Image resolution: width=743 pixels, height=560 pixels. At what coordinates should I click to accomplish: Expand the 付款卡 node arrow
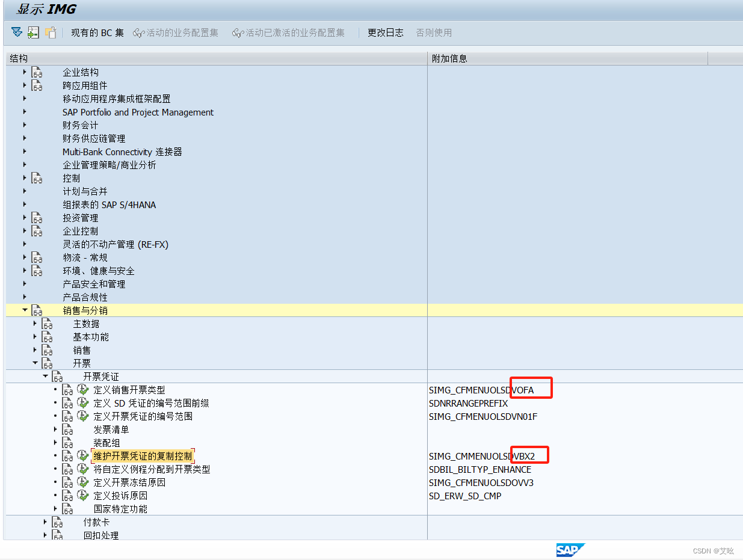click(x=45, y=522)
